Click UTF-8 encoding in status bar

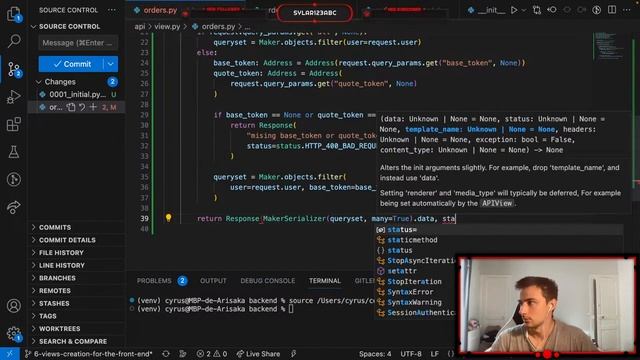pos(411,354)
